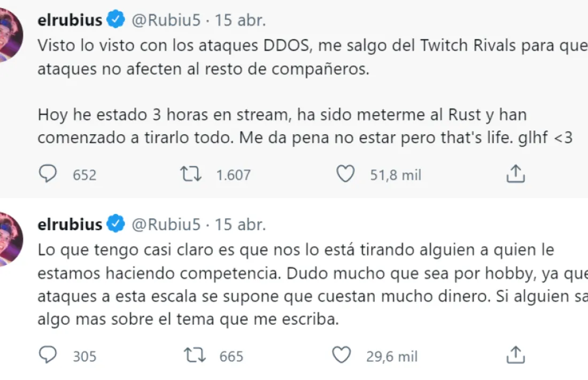The image size is (588, 380).
Task: Share the first tweet about DDOS attacks
Action: (x=515, y=173)
